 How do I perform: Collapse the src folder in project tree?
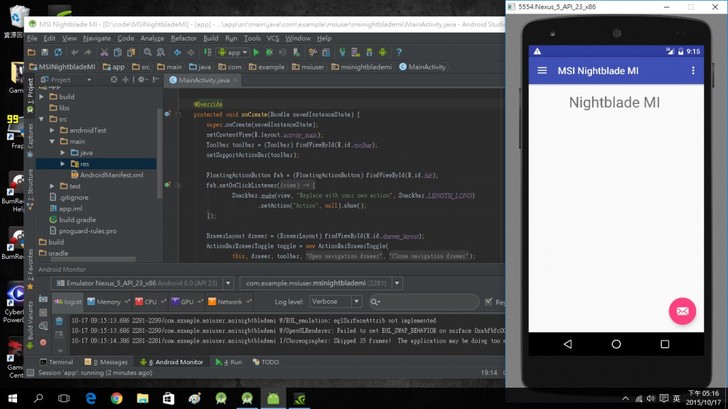[42, 119]
